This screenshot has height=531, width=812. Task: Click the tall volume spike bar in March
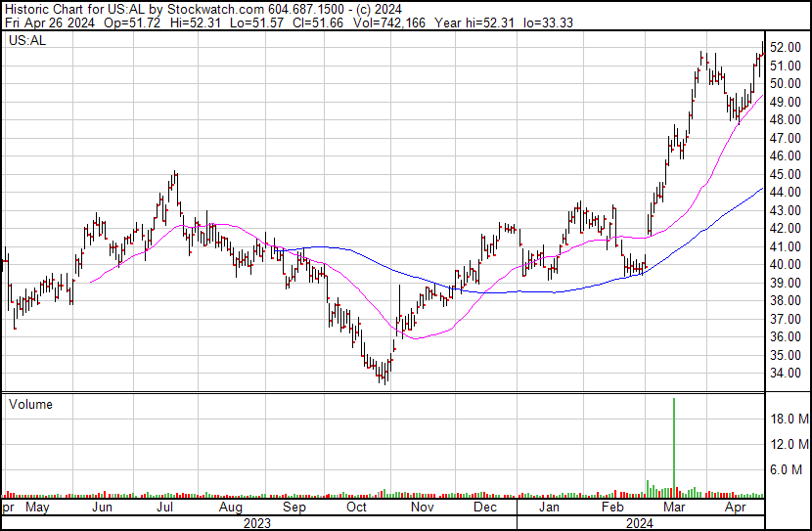pos(674,445)
